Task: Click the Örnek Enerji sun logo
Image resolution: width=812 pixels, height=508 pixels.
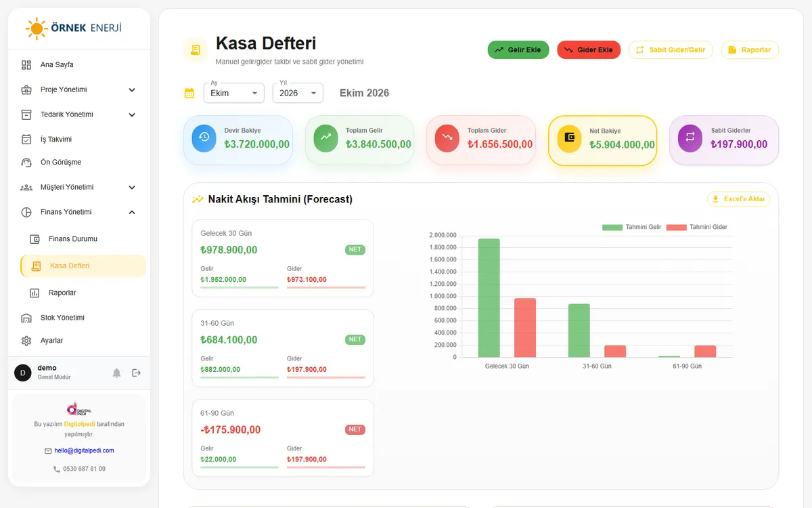Action: point(36,28)
